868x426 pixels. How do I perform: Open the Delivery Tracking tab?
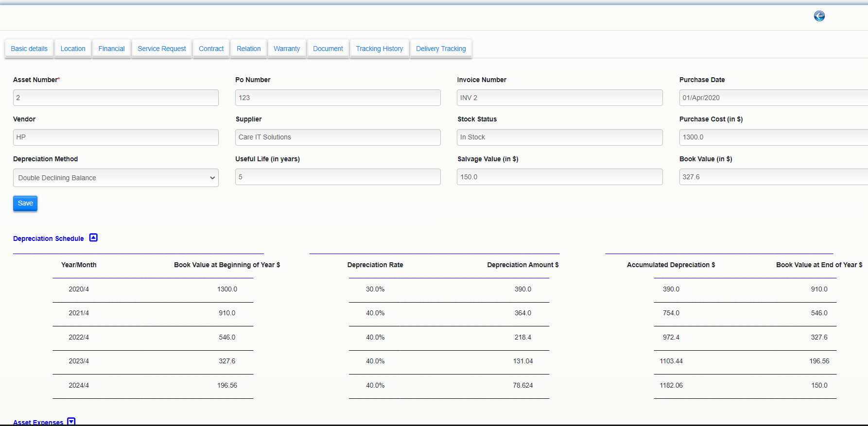pos(441,49)
